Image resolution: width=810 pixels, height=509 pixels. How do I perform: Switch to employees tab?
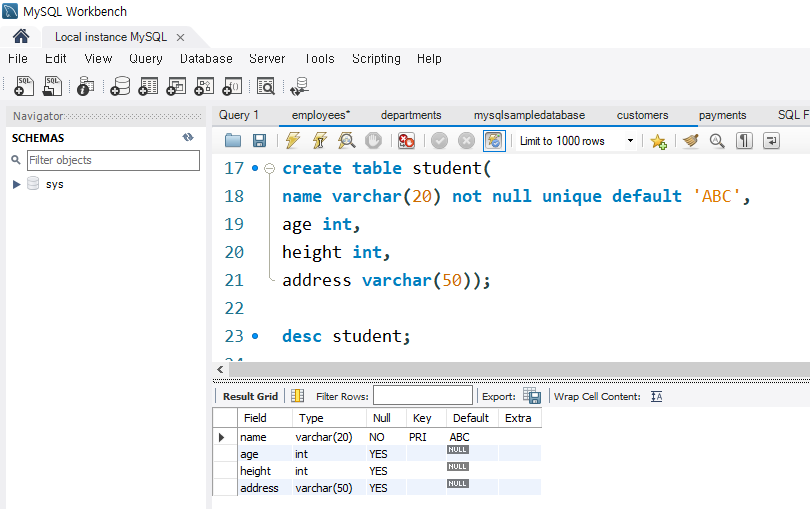point(321,115)
